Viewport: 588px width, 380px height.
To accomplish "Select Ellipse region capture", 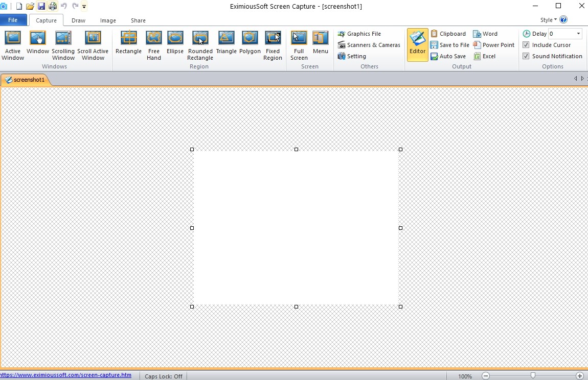I will coord(175,42).
